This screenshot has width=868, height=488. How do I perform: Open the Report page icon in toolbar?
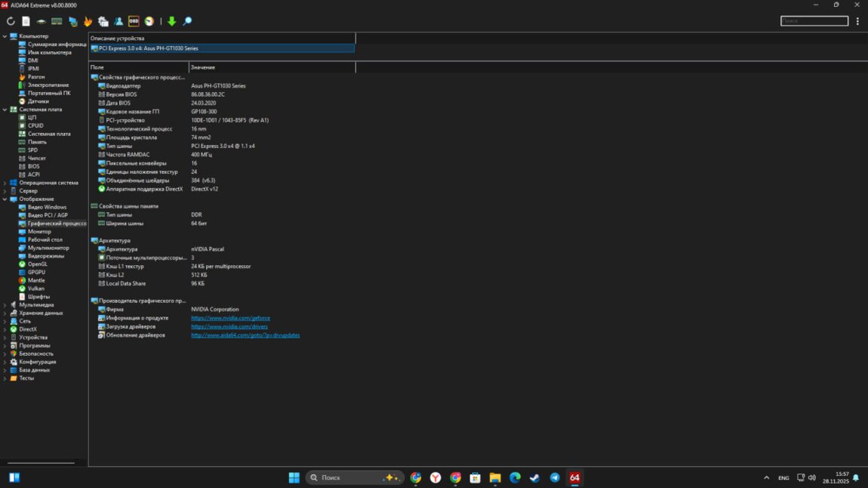point(26,21)
